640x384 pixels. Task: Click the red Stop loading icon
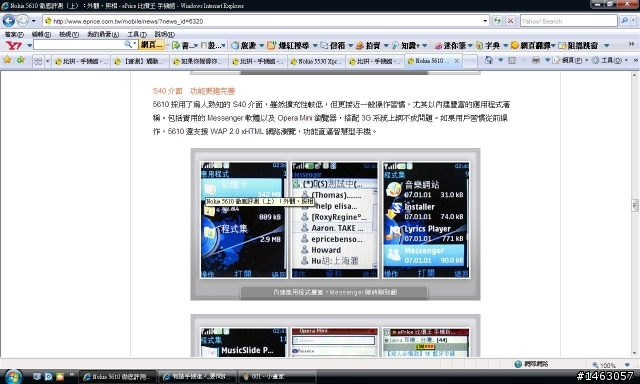tap(510, 20)
